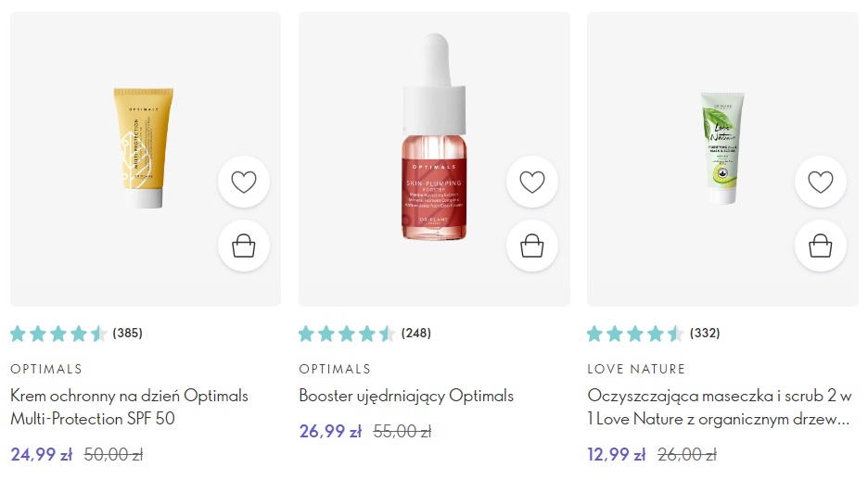Add Booster ujędrniający to shopping bag
Image resolution: width=868 pixels, height=480 pixels.
pyautogui.click(x=532, y=246)
